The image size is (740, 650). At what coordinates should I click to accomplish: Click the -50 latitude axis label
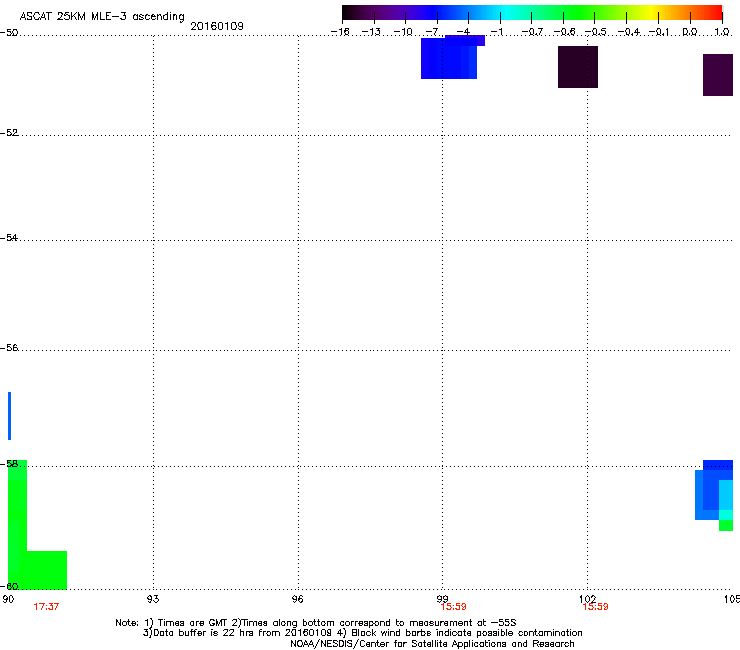9,33
